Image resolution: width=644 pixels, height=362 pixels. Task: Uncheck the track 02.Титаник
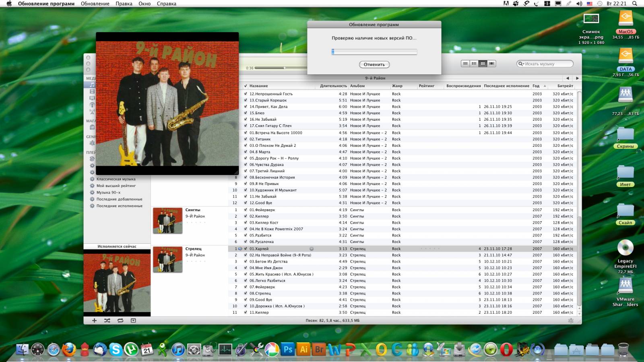pos(246,139)
